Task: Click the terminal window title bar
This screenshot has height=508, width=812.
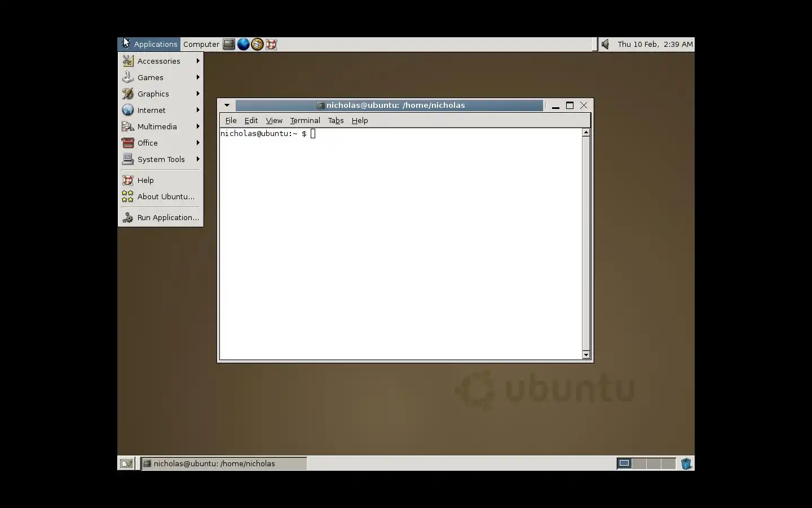Action: coord(390,105)
